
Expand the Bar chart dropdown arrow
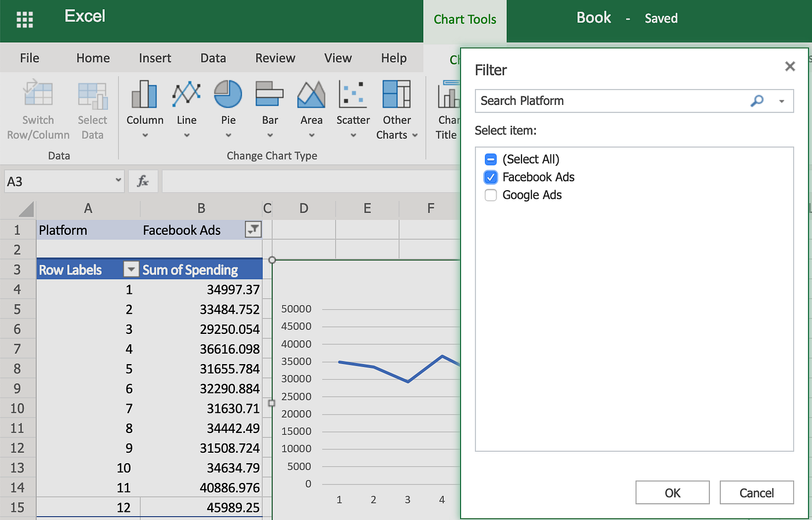(x=270, y=136)
